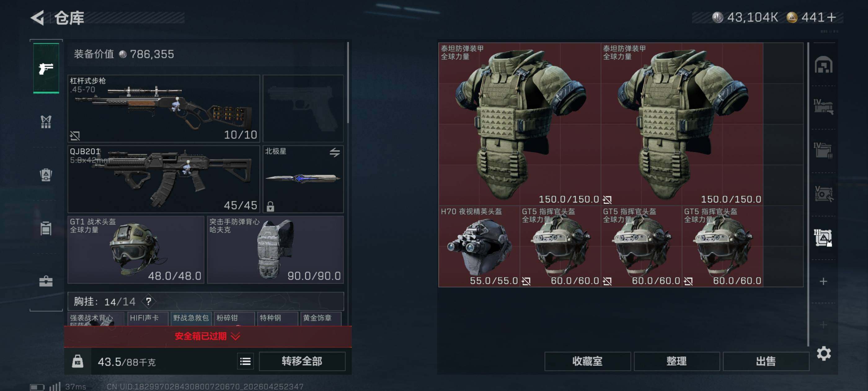The height and width of the screenshot is (391, 868).
Task: Expand the 安全箱已过期 red banner
Action: [x=208, y=336]
